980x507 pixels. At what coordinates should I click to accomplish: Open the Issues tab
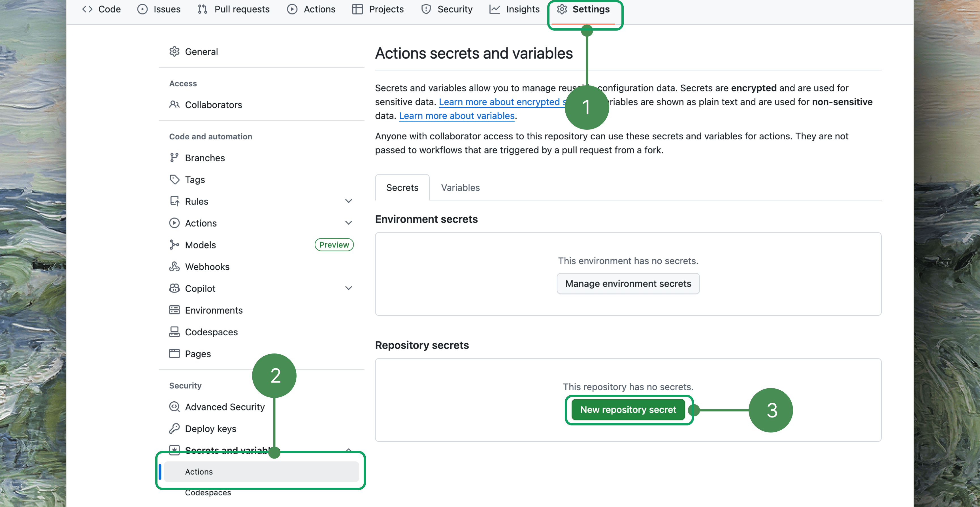coord(159,9)
